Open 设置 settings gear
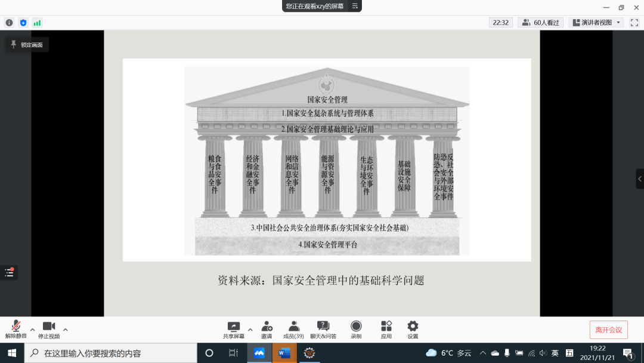The image size is (644, 363). pyautogui.click(x=413, y=330)
